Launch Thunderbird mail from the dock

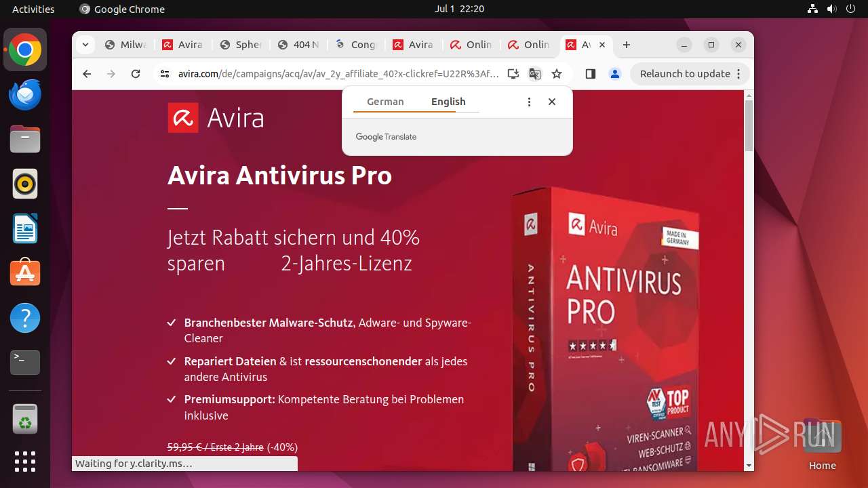[x=25, y=95]
